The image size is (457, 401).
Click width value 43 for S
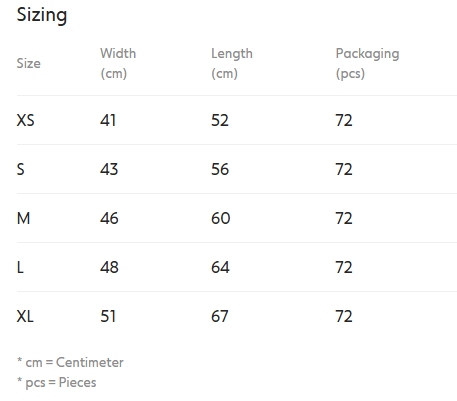pos(109,169)
